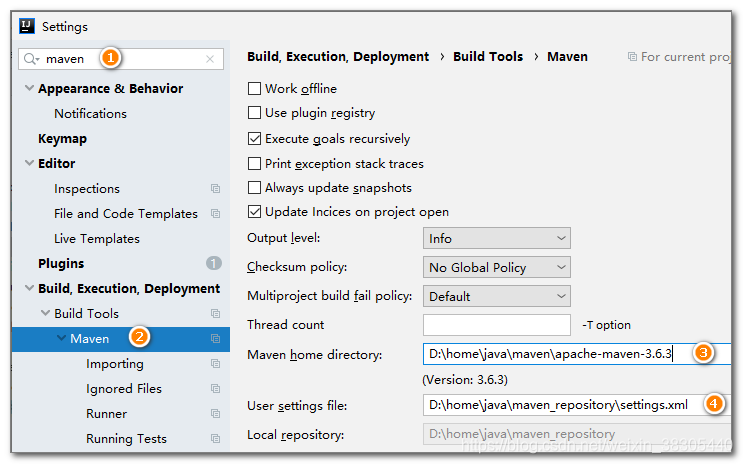743x464 pixels.
Task: Collapse Build, Execution, Deployment arrow
Action: (29, 288)
